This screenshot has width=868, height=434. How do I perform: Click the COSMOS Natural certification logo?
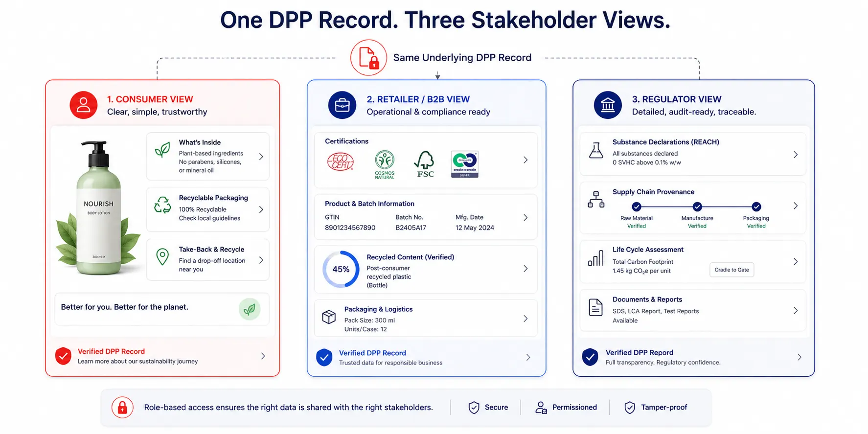385,165
